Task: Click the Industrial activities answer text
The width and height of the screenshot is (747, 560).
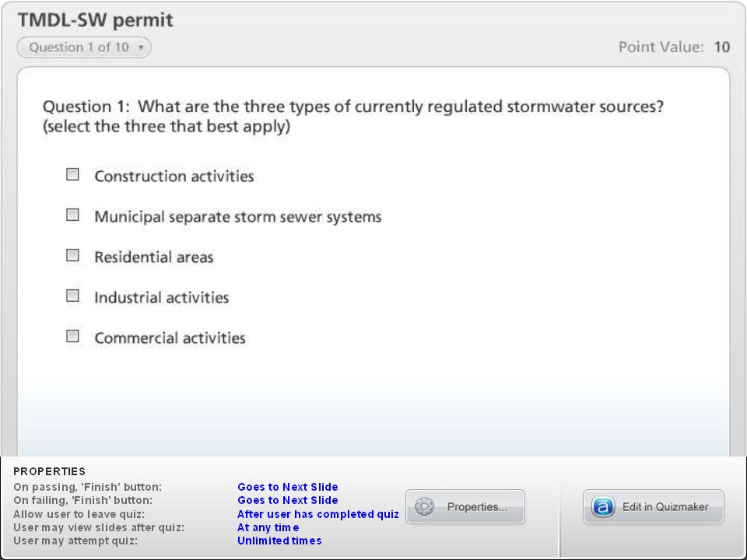Action: [x=162, y=298]
